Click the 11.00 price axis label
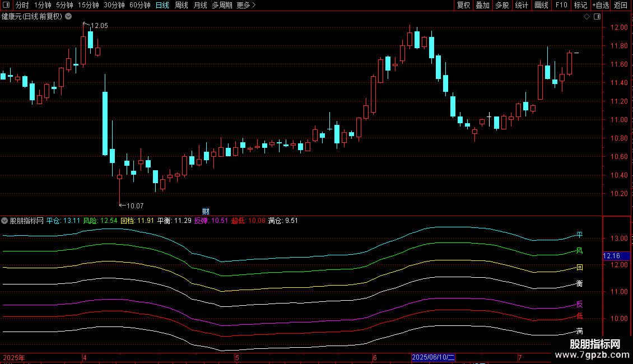This screenshot has height=364, width=633. (x=619, y=120)
